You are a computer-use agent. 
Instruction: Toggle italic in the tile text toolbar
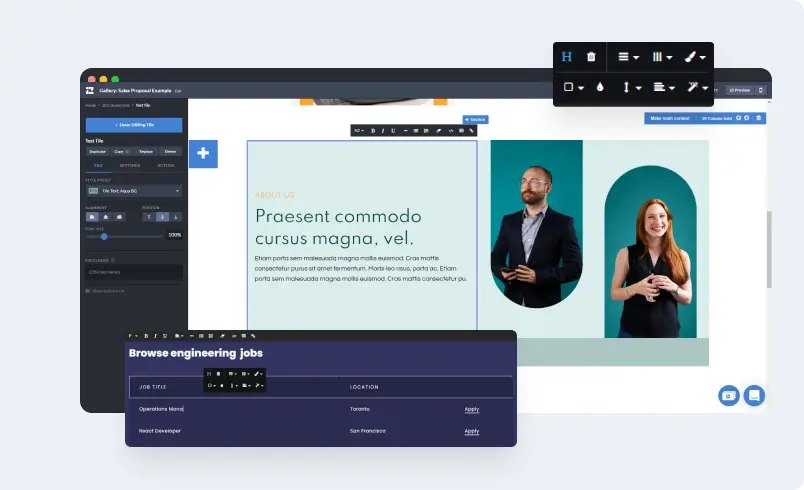coord(383,131)
